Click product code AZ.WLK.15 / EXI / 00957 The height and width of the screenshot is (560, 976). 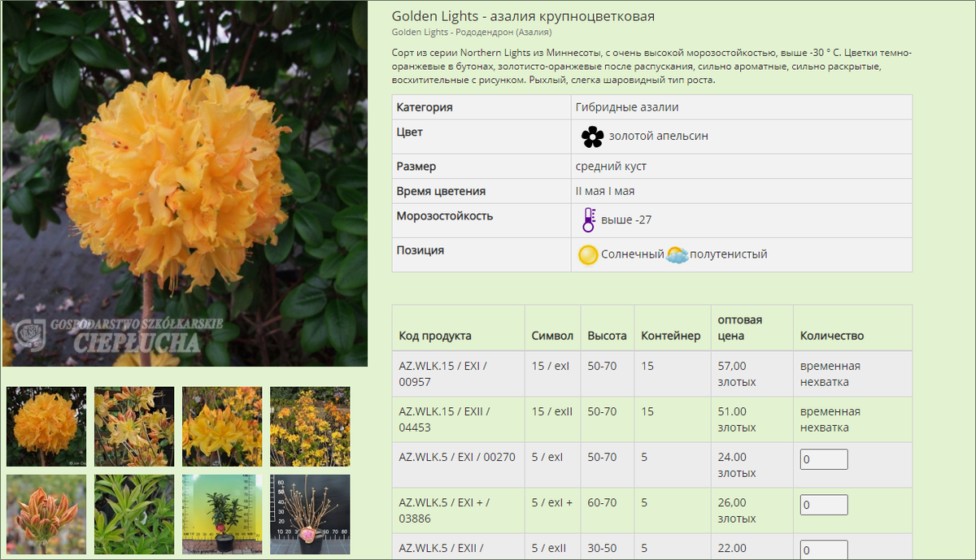(443, 374)
